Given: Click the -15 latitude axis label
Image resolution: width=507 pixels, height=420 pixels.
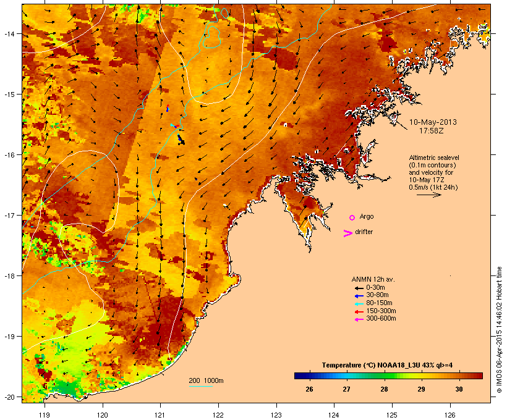Looking at the screenshot, I should (9, 94).
